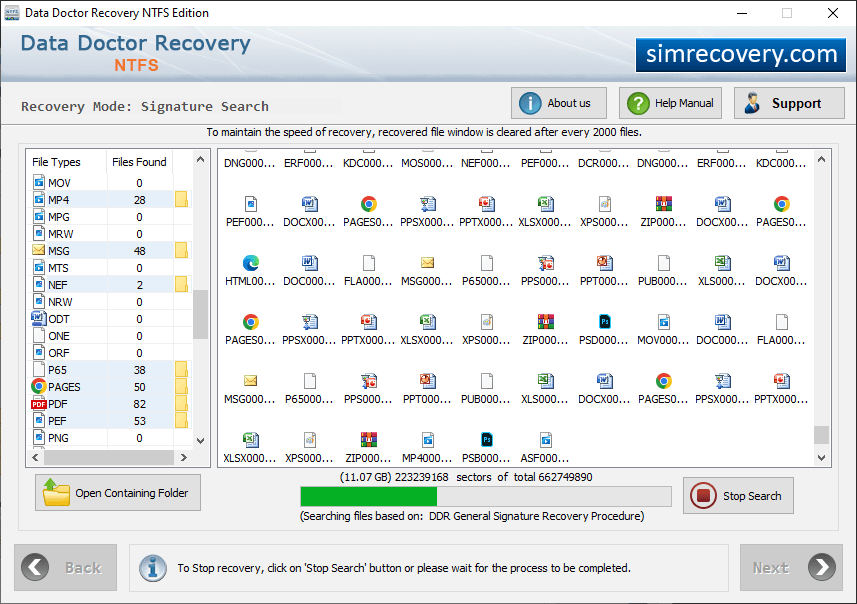
Task: Click the Support button
Action: (x=789, y=103)
